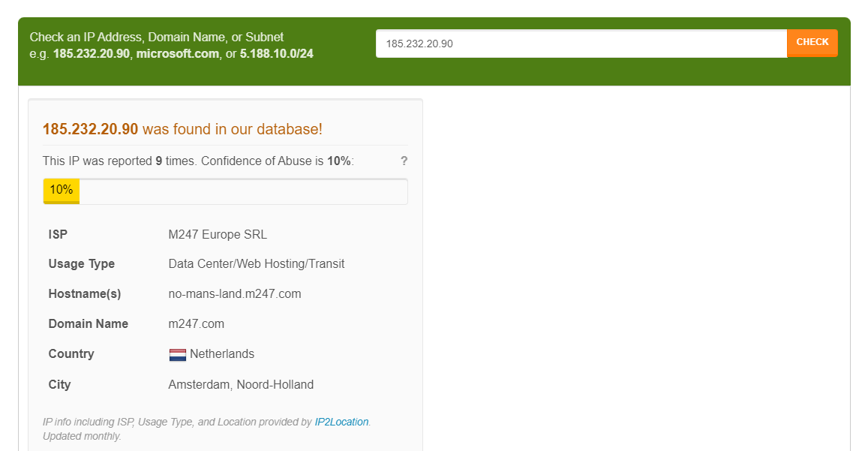Click the 'ISP' row label
Viewport: 868px width, 451px height.
click(x=58, y=234)
